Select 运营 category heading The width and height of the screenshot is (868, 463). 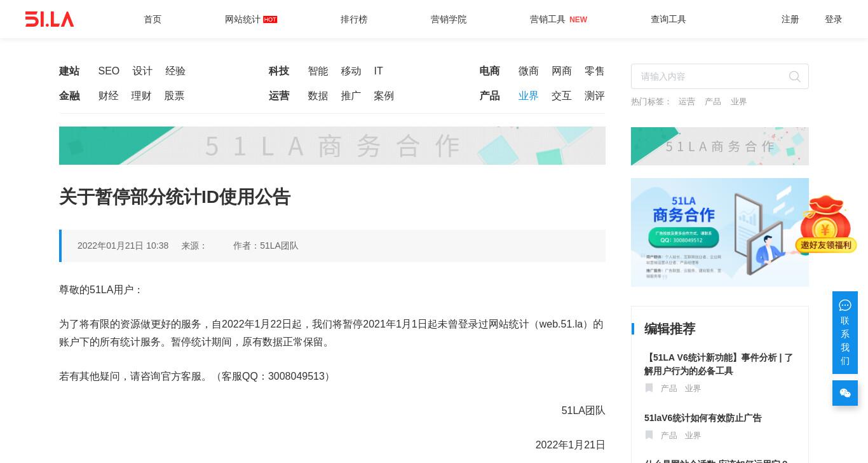coord(279,96)
